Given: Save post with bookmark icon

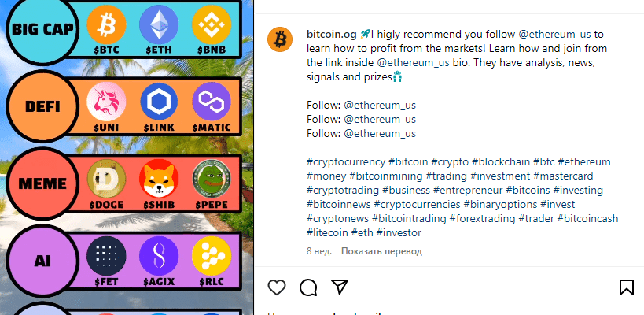Looking at the screenshot, I should pos(627,286).
